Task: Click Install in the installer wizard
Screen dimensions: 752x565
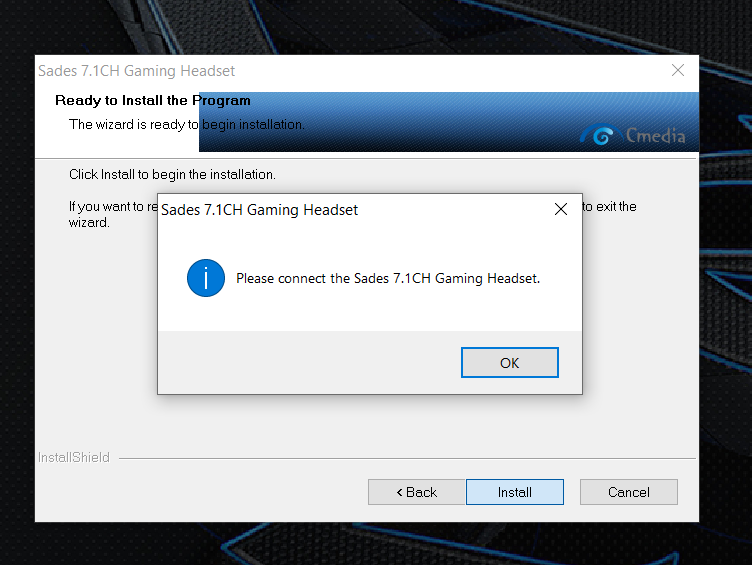Action: (515, 492)
